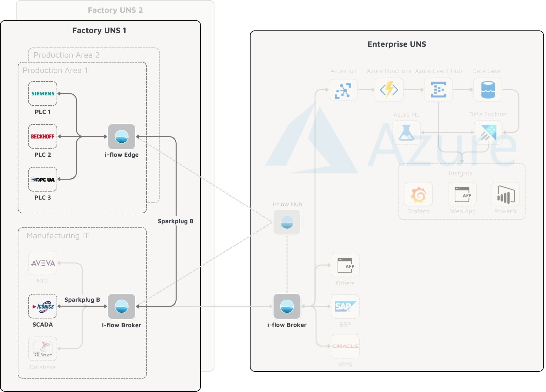Select the Insights group label
Screen dimensions: 546x392
(x=461, y=173)
